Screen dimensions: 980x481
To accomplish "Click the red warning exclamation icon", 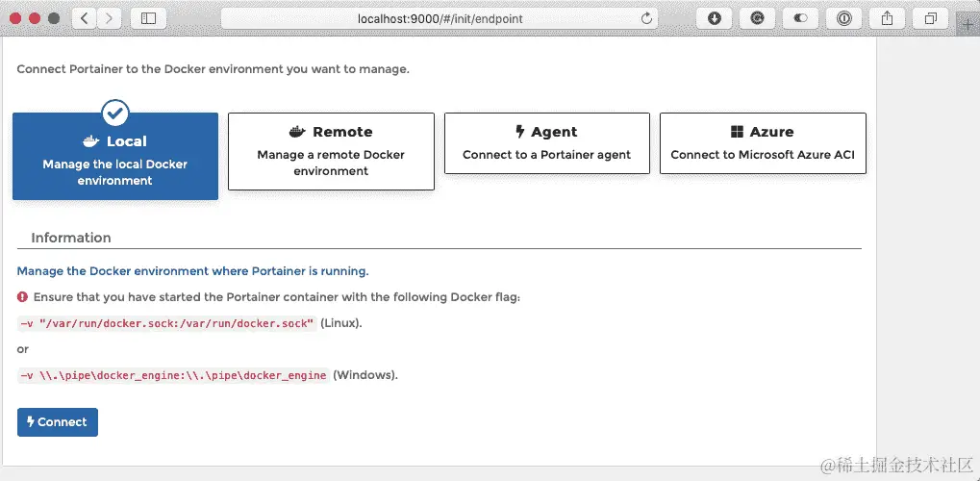I will (22, 296).
